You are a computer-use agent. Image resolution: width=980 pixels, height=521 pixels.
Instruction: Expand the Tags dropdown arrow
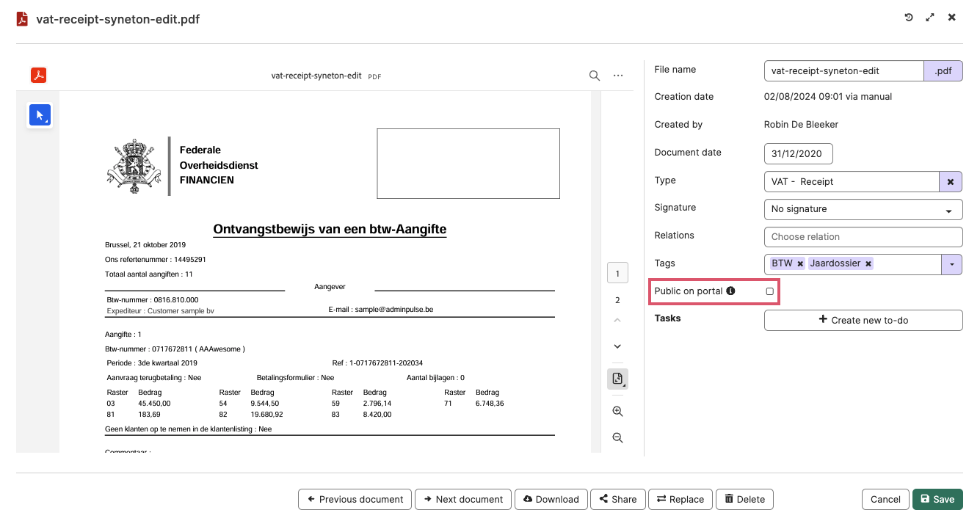[x=951, y=264]
